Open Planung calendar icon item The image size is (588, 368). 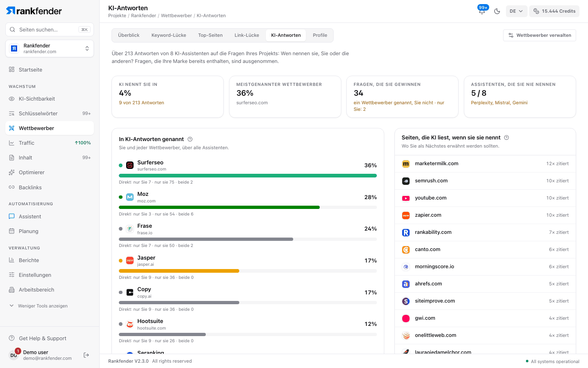click(49, 231)
